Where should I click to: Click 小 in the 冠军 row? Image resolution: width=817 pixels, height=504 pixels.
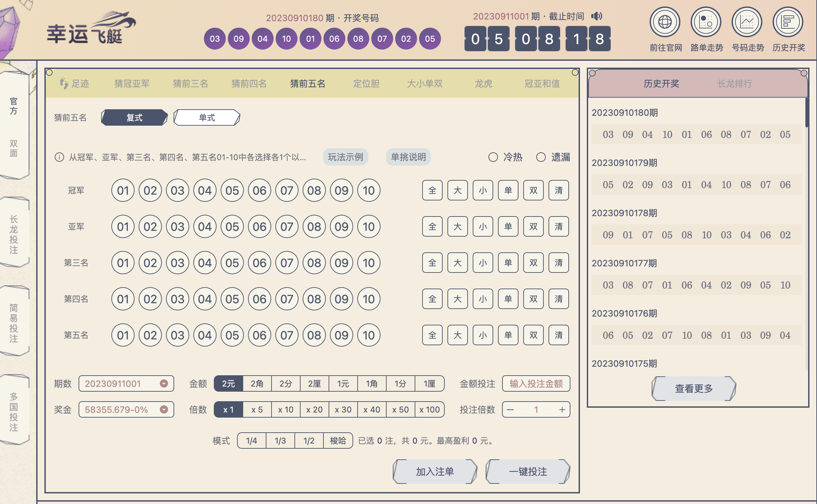pos(483,190)
